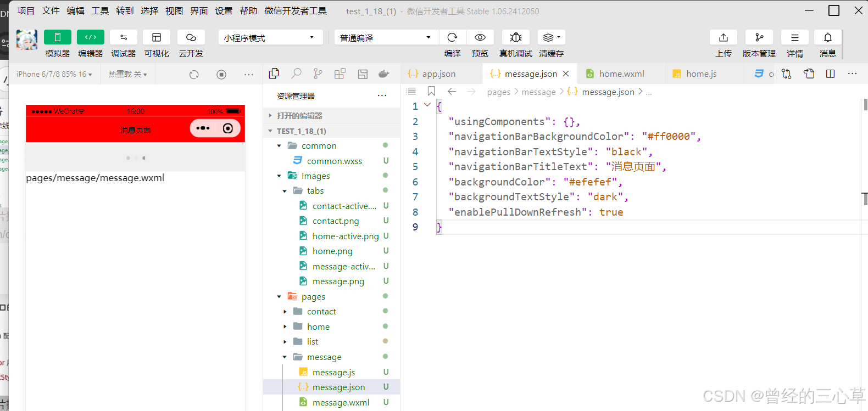Screen dimensions: 868x411
Task: Open cloud development console
Action: pos(191,37)
